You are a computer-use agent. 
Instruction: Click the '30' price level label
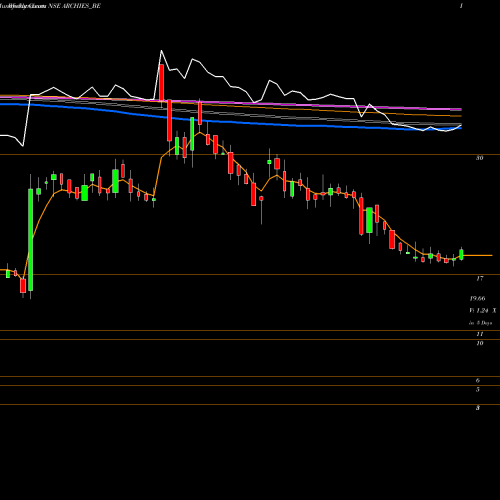click(479, 158)
